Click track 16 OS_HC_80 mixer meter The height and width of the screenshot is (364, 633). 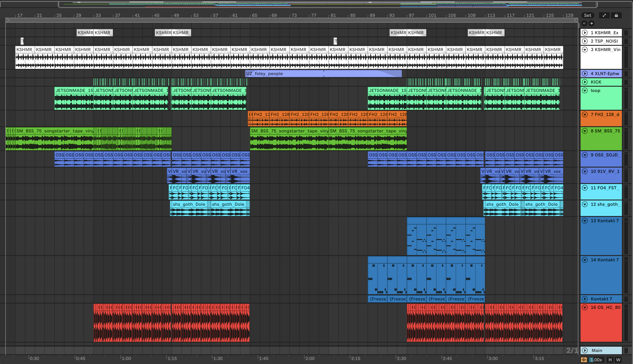tap(626, 323)
